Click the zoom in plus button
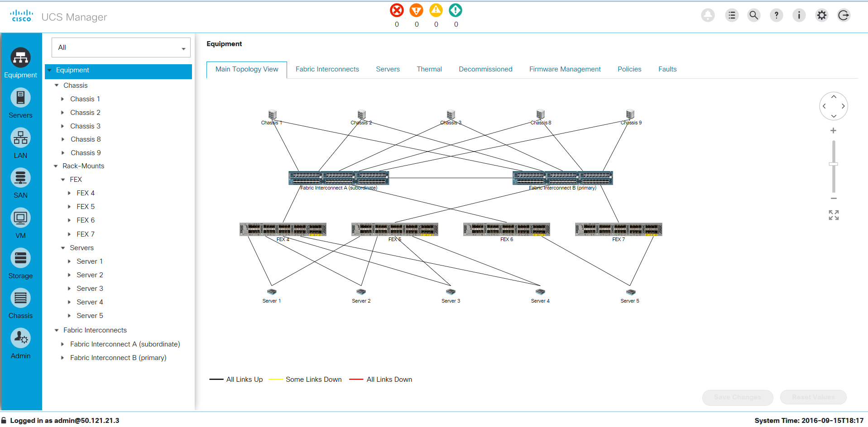 pyautogui.click(x=833, y=131)
